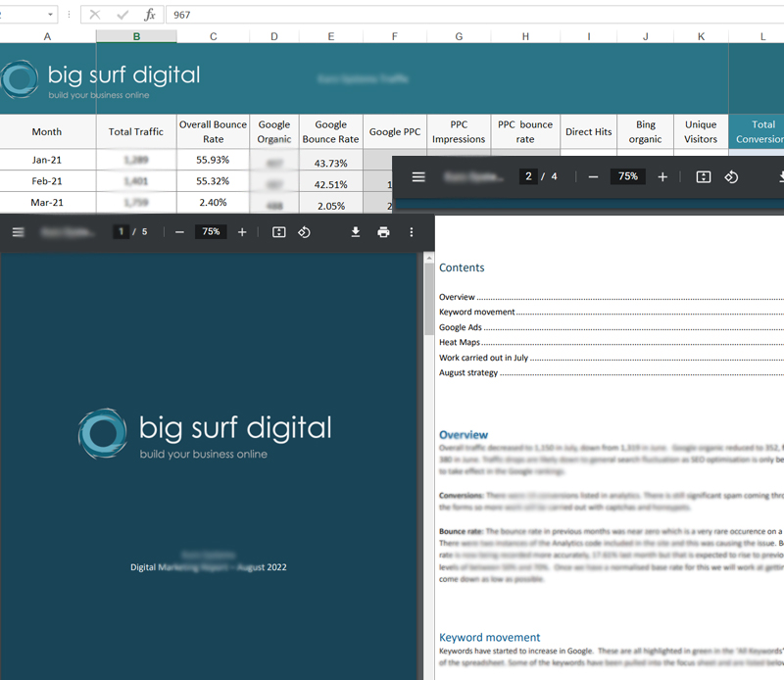This screenshot has width=784, height=680.
Task: Select column A header
Action: tap(47, 36)
